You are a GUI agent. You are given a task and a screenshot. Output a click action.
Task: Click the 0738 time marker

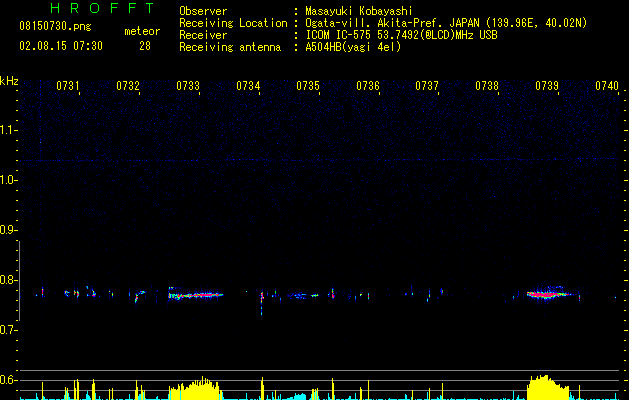487,86
